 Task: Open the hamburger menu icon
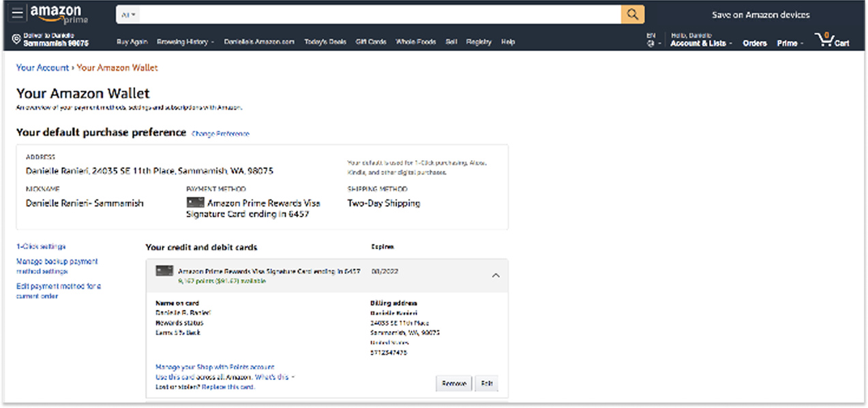[x=17, y=14]
